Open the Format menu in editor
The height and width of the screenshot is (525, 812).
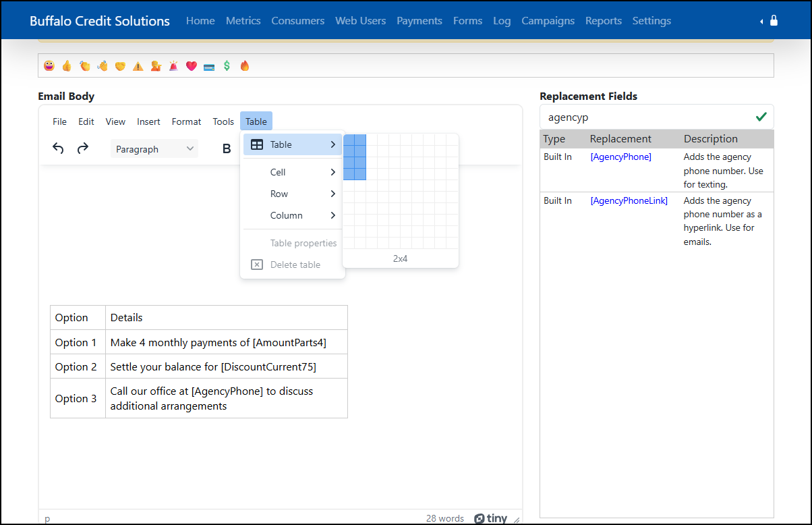[186, 121]
